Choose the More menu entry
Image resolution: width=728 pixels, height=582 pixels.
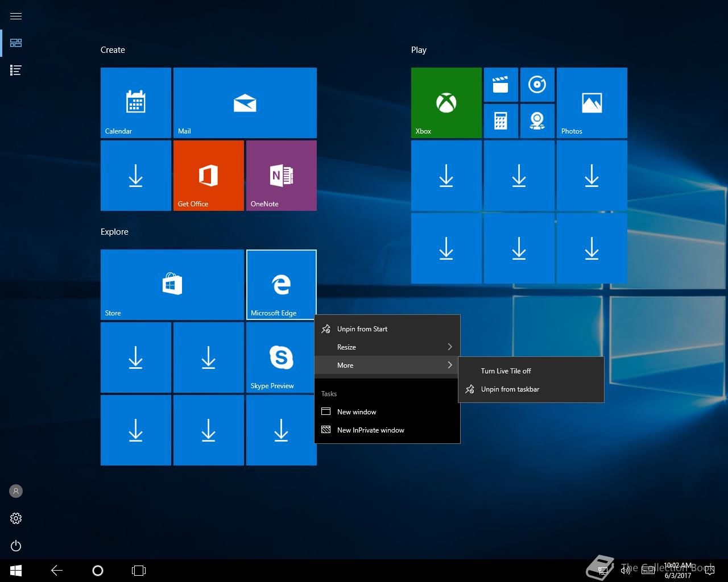coord(387,365)
